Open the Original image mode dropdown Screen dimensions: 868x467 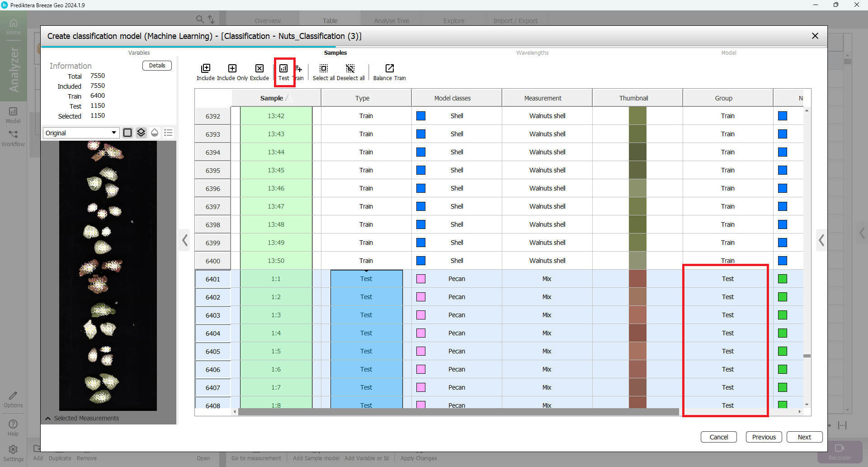[x=81, y=133]
